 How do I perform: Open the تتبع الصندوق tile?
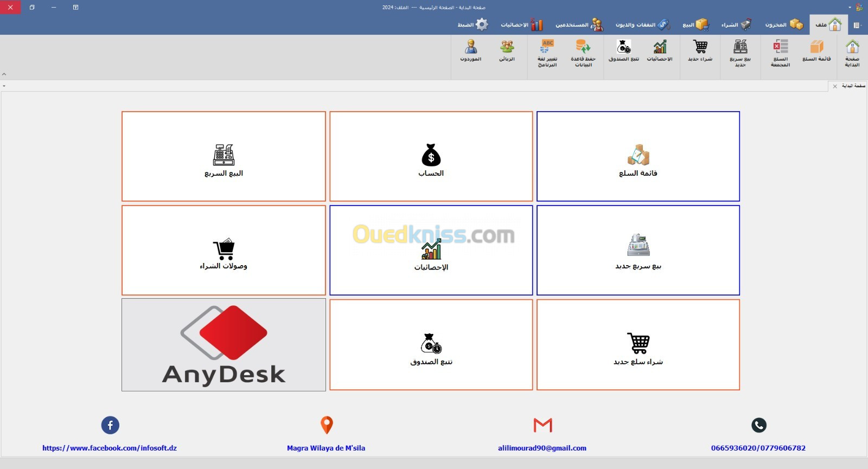click(431, 345)
